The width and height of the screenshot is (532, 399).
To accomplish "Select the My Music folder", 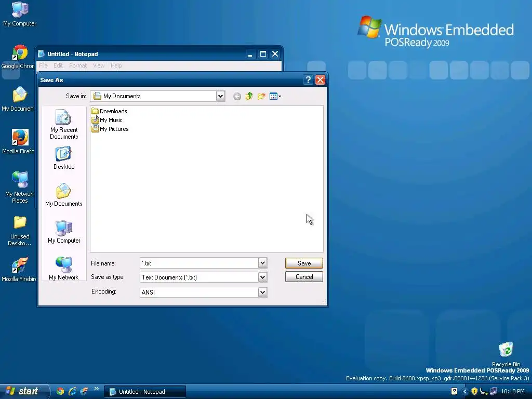I will 107,120.
